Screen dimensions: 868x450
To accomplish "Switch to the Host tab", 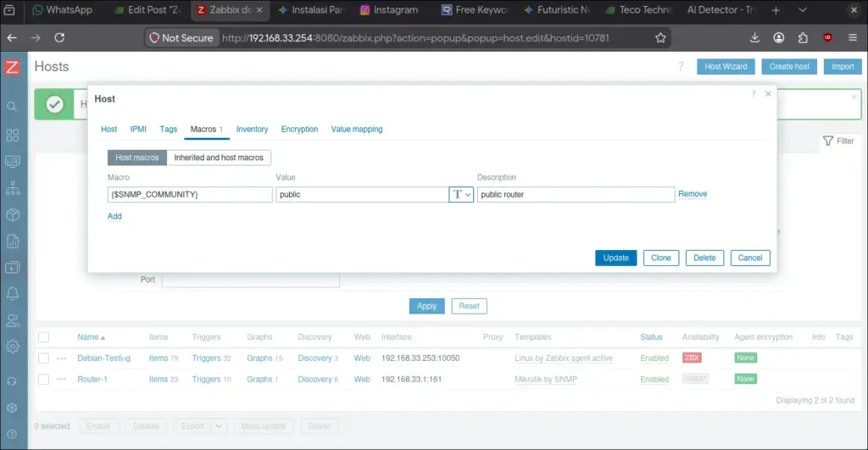I will [x=109, y=129].
